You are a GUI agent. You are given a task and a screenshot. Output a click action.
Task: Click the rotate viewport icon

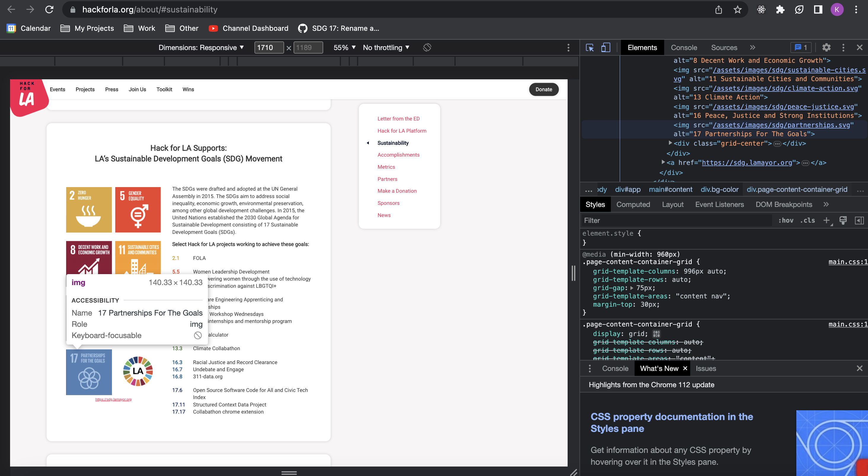[x=427, y=47]
